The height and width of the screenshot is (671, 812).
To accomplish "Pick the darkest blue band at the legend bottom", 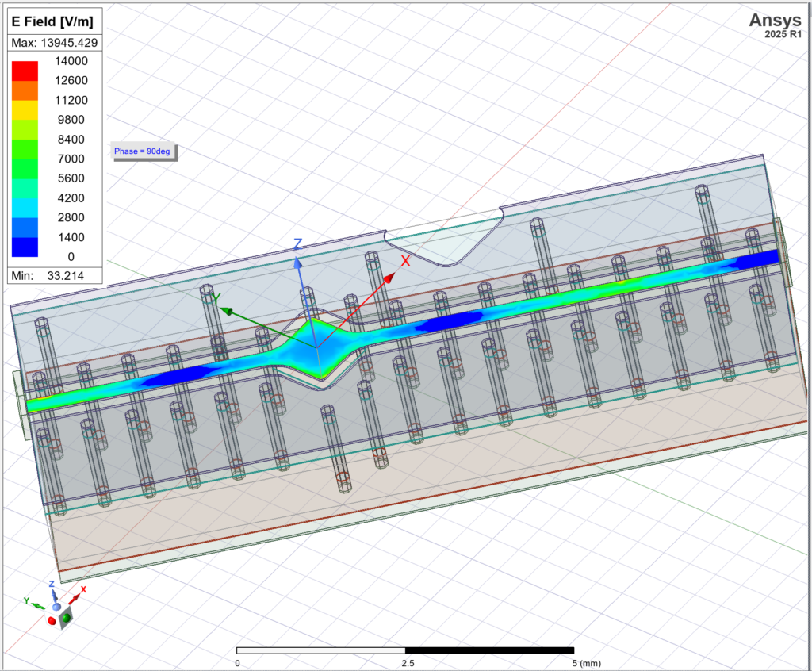I will [x=25, y=247].
